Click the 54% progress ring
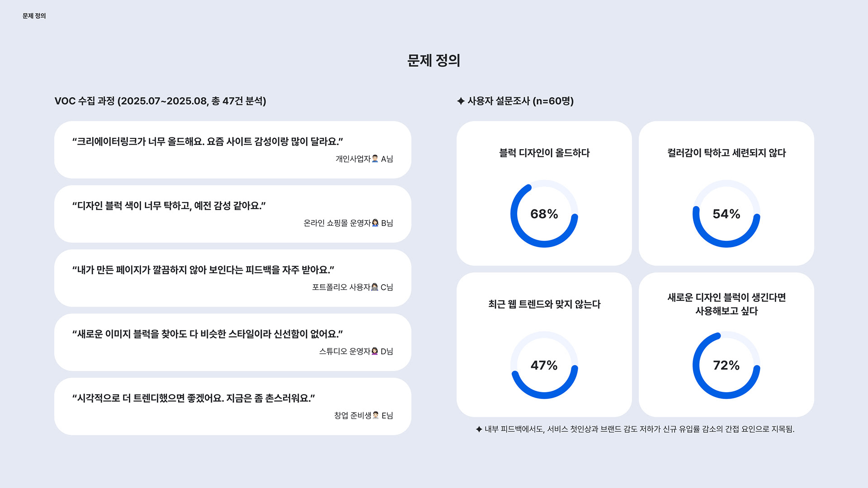 point(726,214)
